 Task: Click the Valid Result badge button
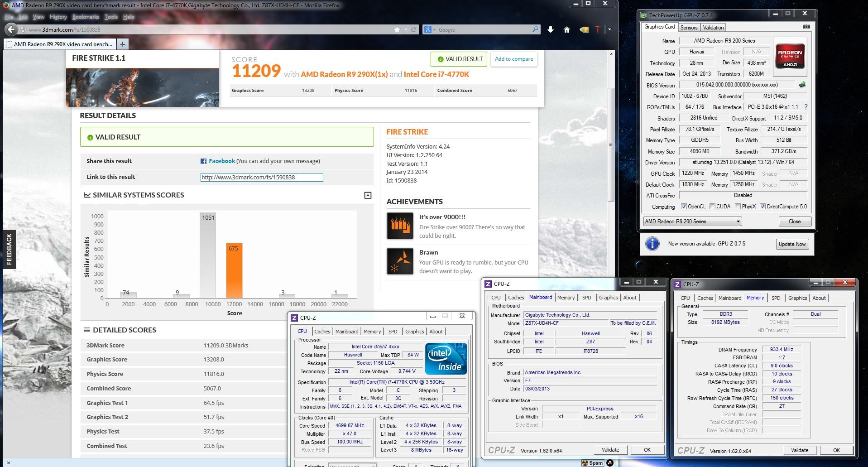pyautogui.click(x=459, y=59)
